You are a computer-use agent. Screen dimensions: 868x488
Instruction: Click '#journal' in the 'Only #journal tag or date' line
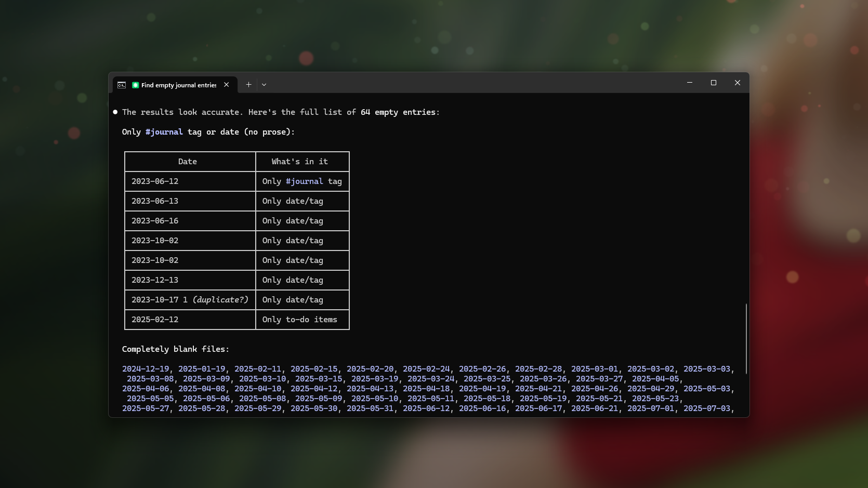pyautogui.click(x=164, y=132)
